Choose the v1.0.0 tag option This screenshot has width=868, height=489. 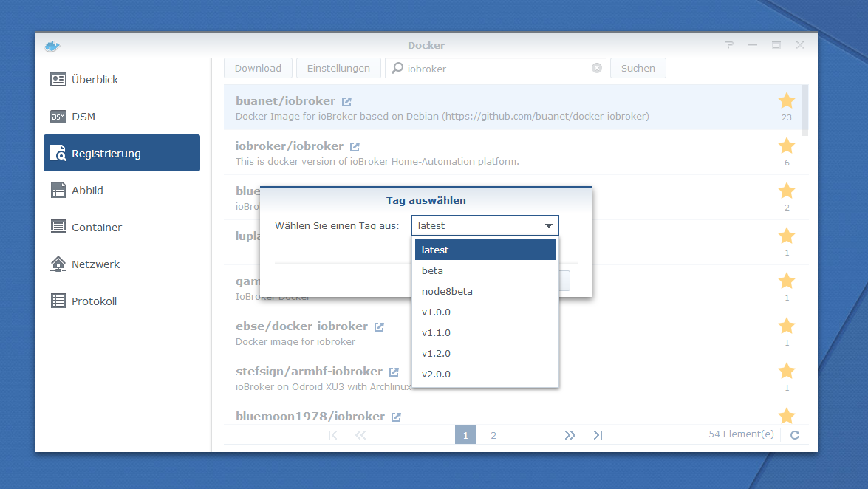tap(485, 312)
